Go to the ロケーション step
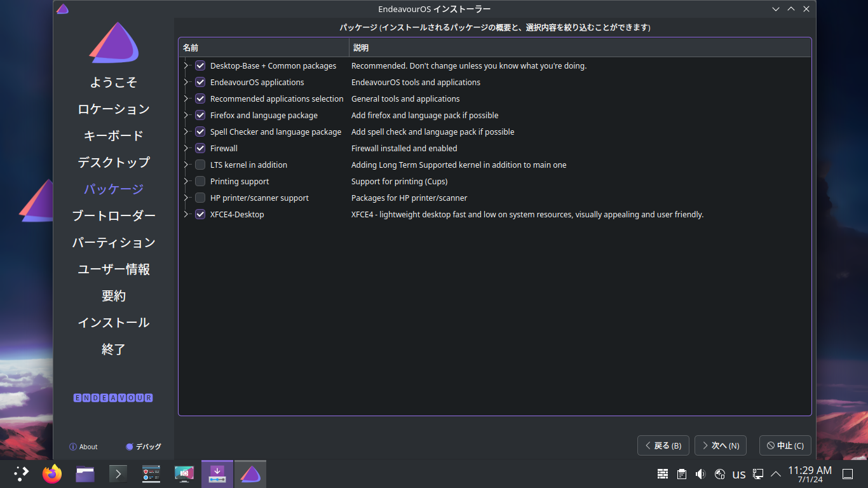The width and height of the screenshot is (868, 488). [x=114, y=109]
